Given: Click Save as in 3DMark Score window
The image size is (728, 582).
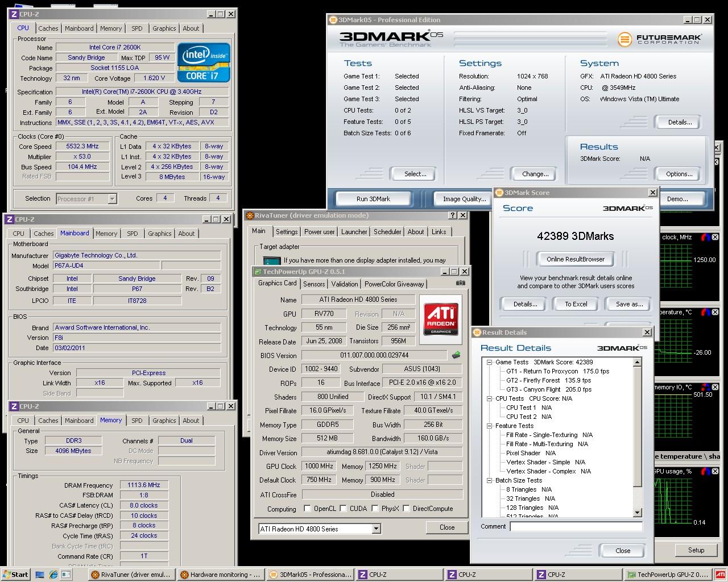Looking at the screenshot, I should coord(629,304).
